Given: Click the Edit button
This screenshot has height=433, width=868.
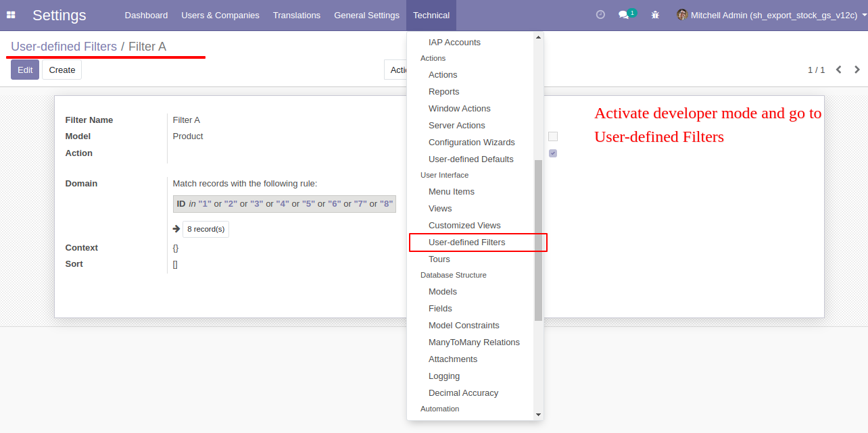Looking at the screenshot, I should tap(25, 70).
